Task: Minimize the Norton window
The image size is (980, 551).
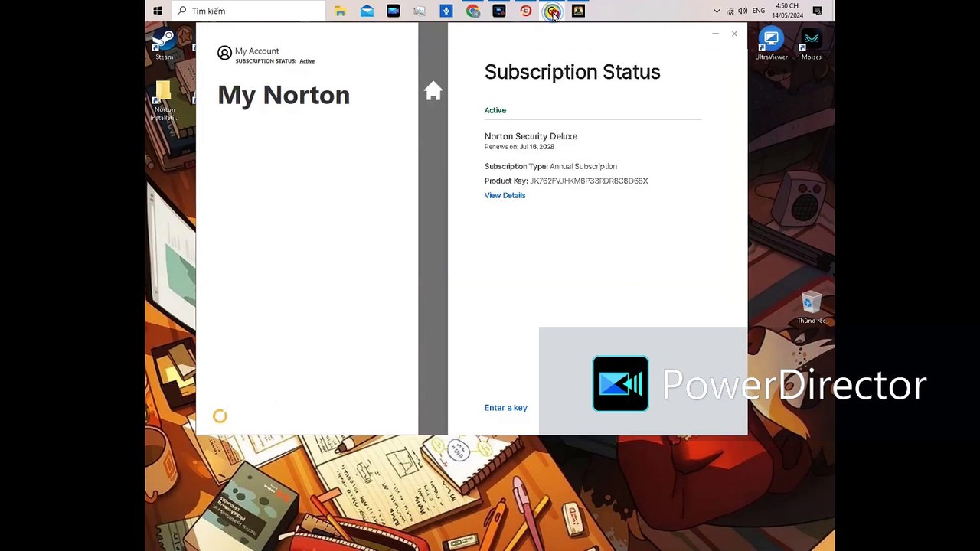Action: click(x=715, y=34)
